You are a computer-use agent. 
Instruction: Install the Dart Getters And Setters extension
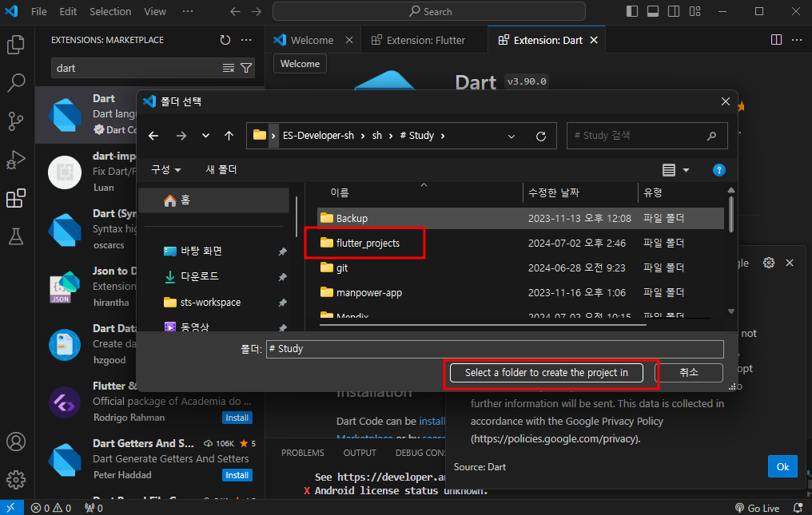click(x=237, y=475)
